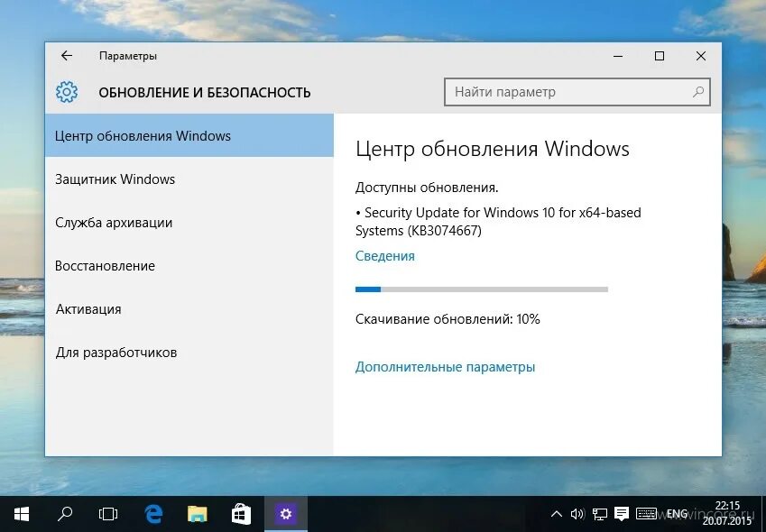Click the back arrow in Settings

(65, 55)
